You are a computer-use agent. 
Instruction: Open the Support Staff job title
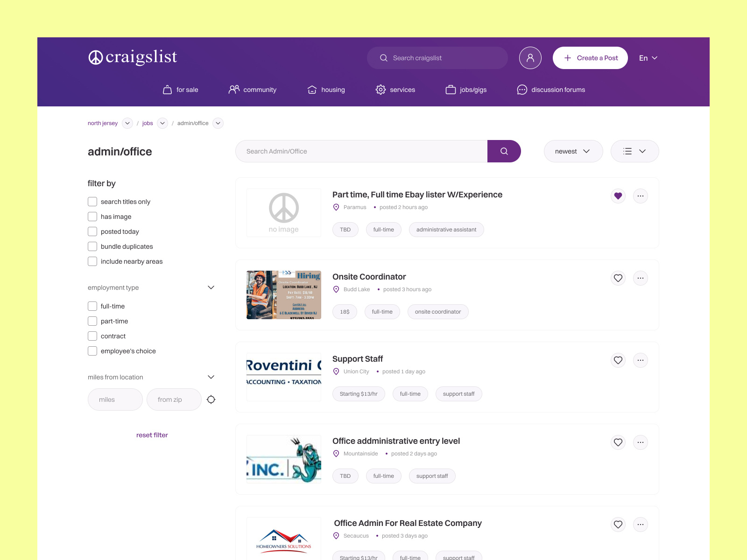pyautogui.click(x=358, y=359)
